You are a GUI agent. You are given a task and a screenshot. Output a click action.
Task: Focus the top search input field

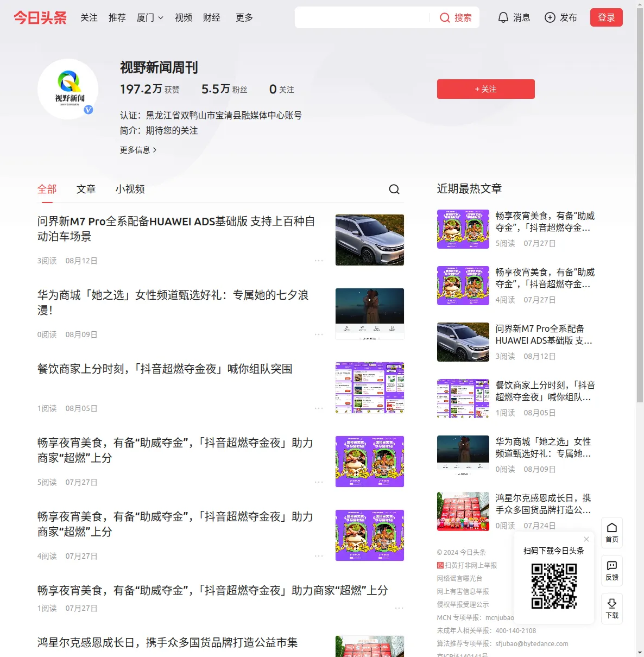(x=363, y=17)
